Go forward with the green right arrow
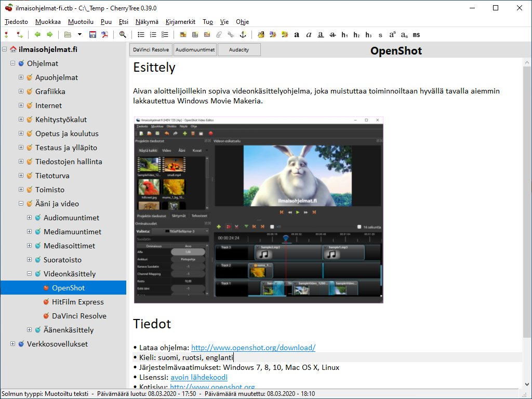This screenshot has width=532, height=399. (50, 35)
